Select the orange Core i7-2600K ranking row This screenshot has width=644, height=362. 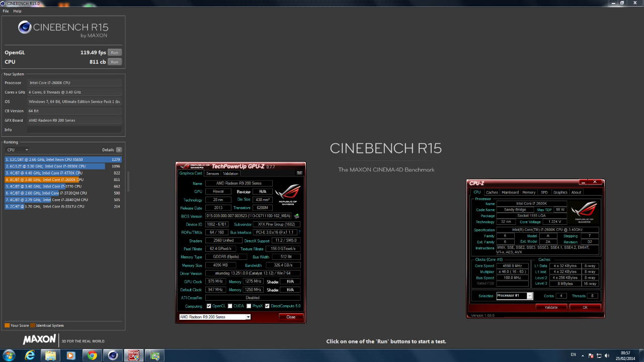click(x=63, y=179)
